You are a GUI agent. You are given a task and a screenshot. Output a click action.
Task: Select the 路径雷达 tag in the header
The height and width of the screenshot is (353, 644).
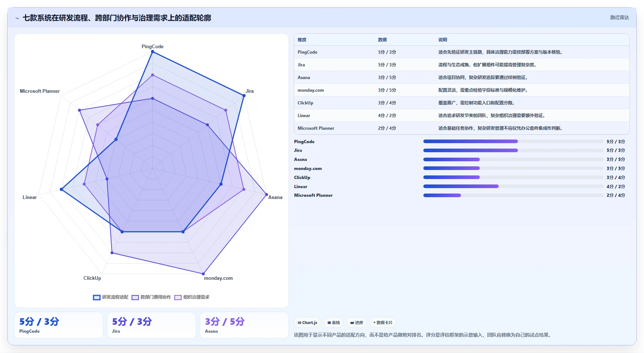coord(619,17)
